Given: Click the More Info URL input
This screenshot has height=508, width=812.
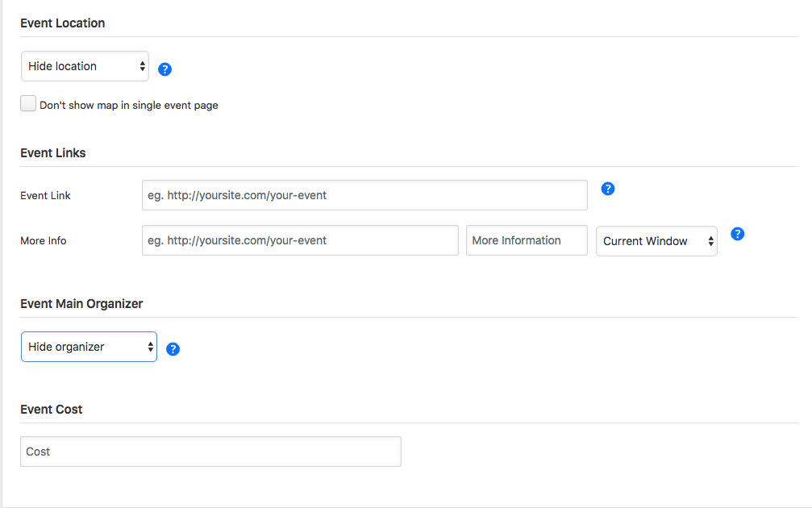Looking at the screenshot, I should 300,240.
